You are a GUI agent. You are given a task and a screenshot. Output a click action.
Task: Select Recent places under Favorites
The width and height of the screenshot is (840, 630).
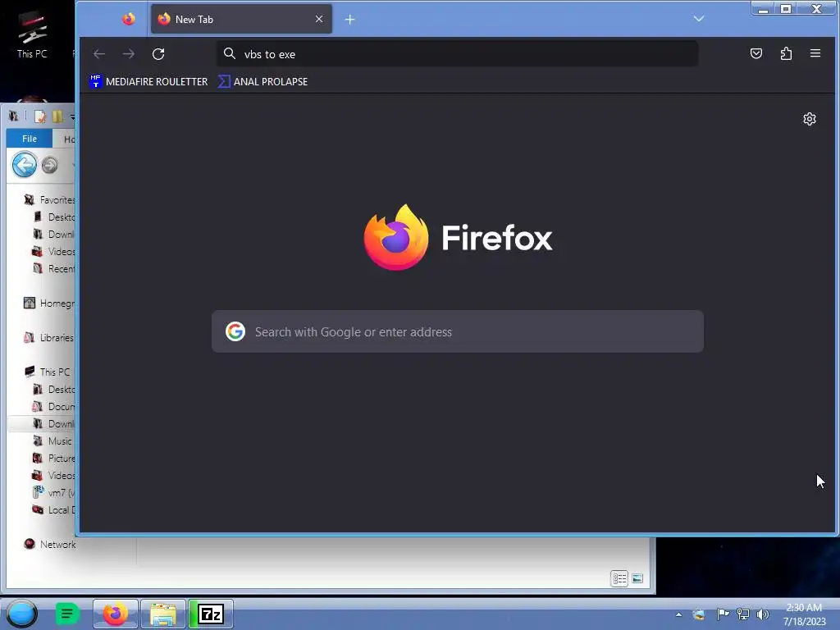pyautogui.click(x=53, y=268)
